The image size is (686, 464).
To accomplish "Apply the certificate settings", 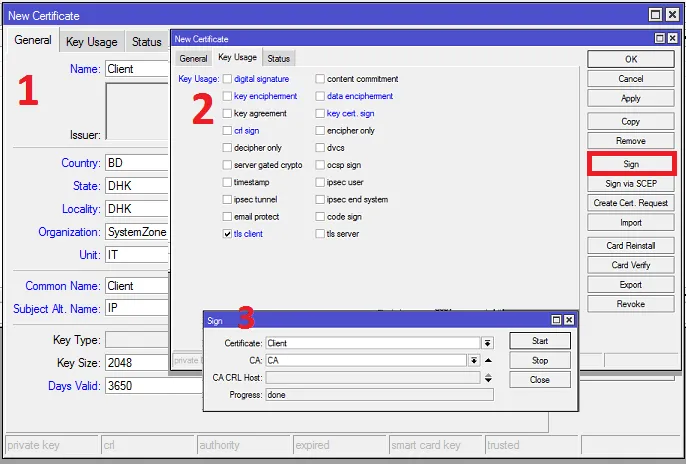I will (630, 98).
